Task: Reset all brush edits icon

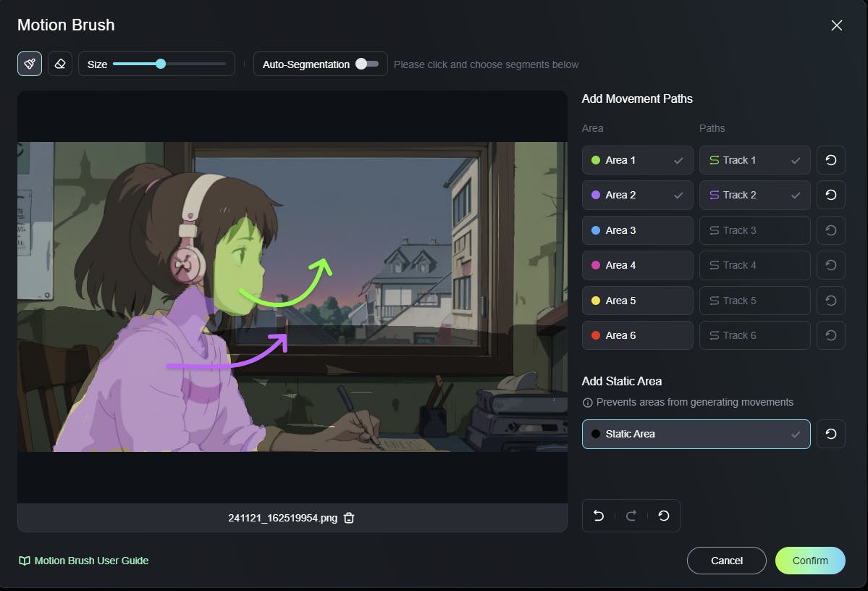Action: [664, 516]
